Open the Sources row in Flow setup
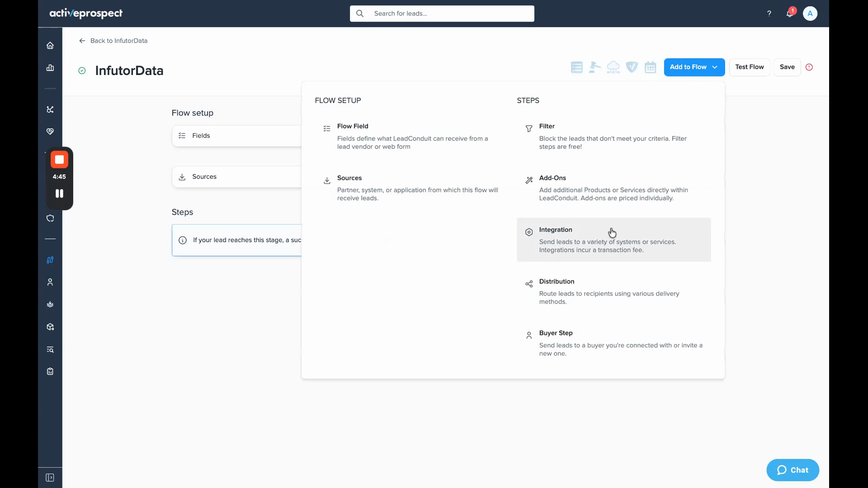This screenshot has height=488, width=868. [237, 177]
